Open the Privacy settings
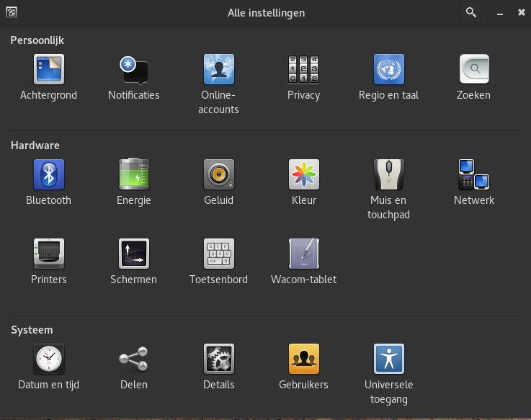 pos(304,78)
